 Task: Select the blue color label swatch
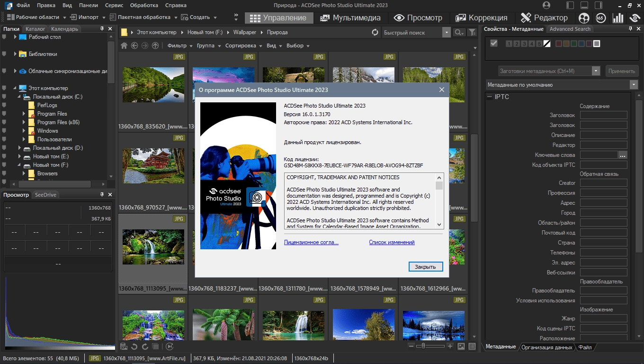tap(581, 44)
